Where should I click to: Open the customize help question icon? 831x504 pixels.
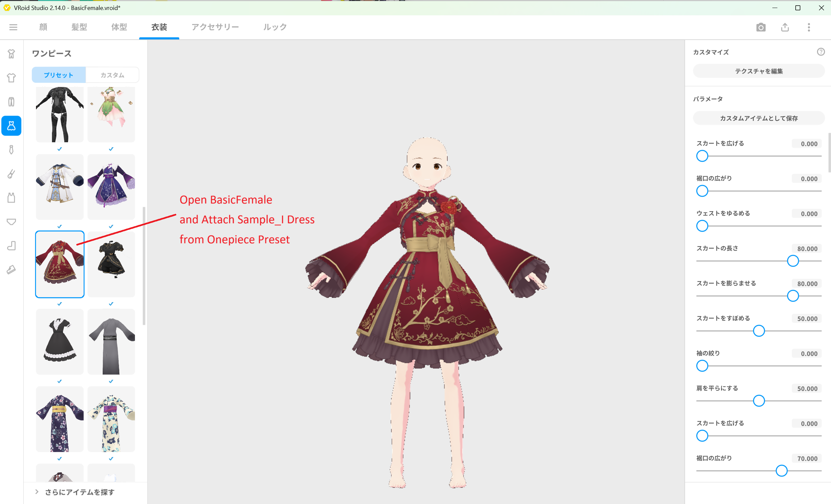pyautogui.click(x=821, y=52)
